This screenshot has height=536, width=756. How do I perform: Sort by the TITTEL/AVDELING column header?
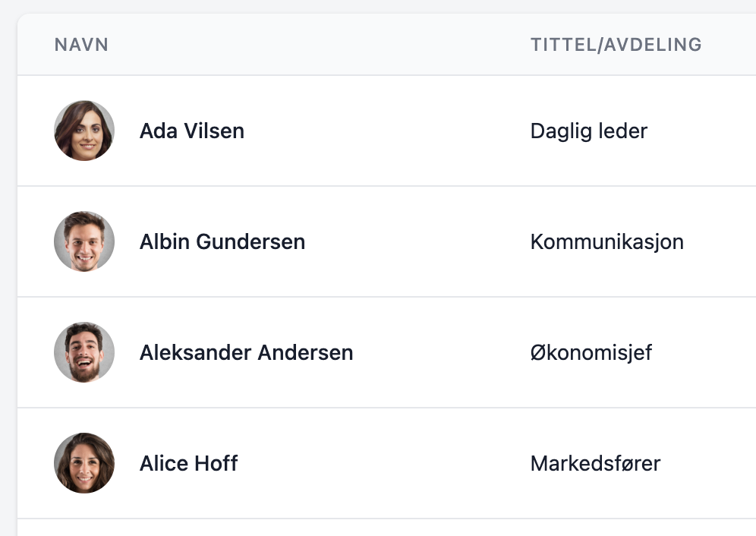click(616, 44)
